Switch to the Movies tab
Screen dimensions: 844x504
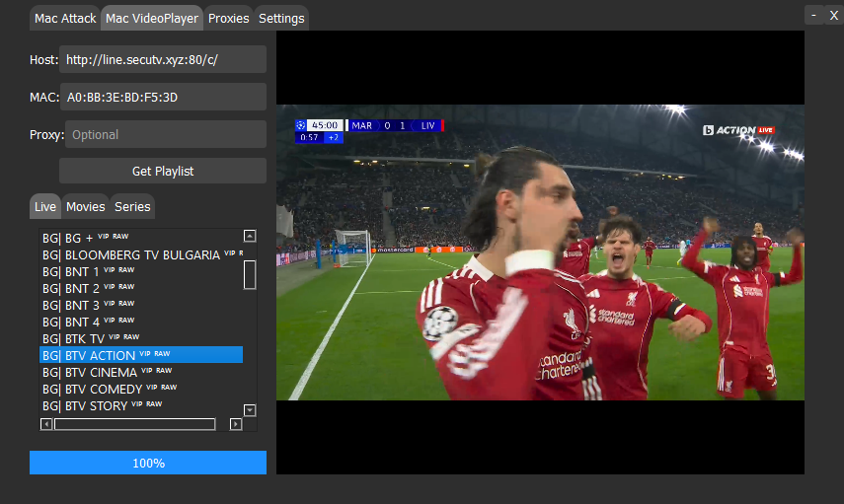[86, 206]
